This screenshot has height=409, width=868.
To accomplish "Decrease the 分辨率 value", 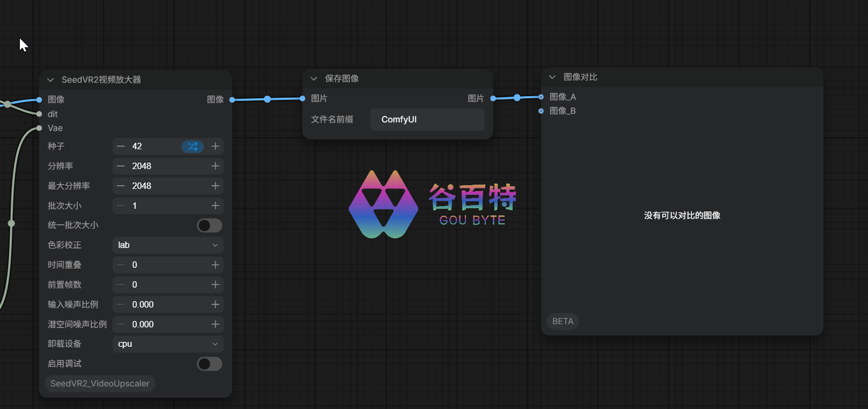I will tap(121, 166).
